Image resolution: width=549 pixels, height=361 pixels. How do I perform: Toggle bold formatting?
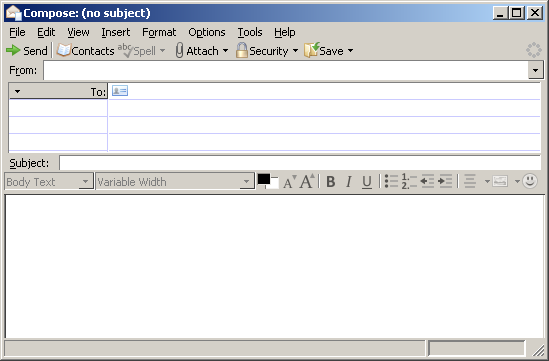(x=331, y=182)
